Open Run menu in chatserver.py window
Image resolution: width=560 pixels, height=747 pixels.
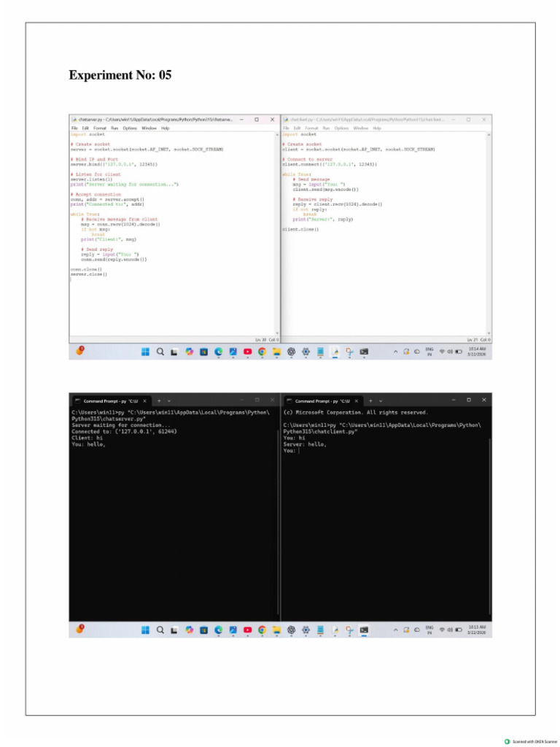click(x=114, y=128)
